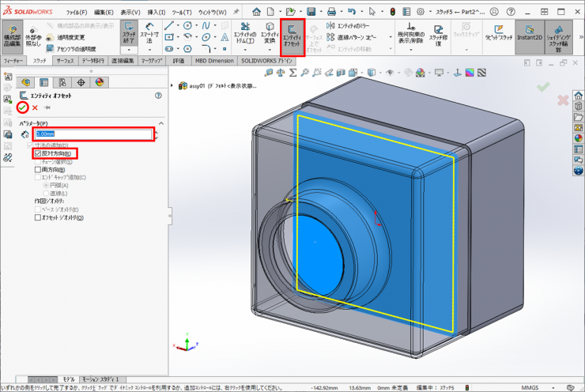Image resolution: width=585 pixels, height=392 pixels.
Task: Cancel the offset with the red X
Action: point(35,107)
